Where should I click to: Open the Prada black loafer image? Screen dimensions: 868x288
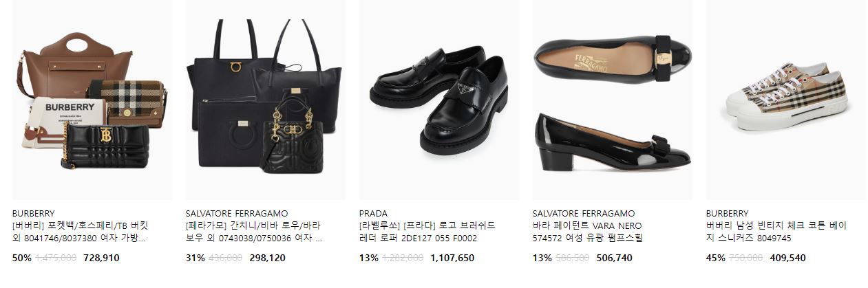[x=439, y=100]
